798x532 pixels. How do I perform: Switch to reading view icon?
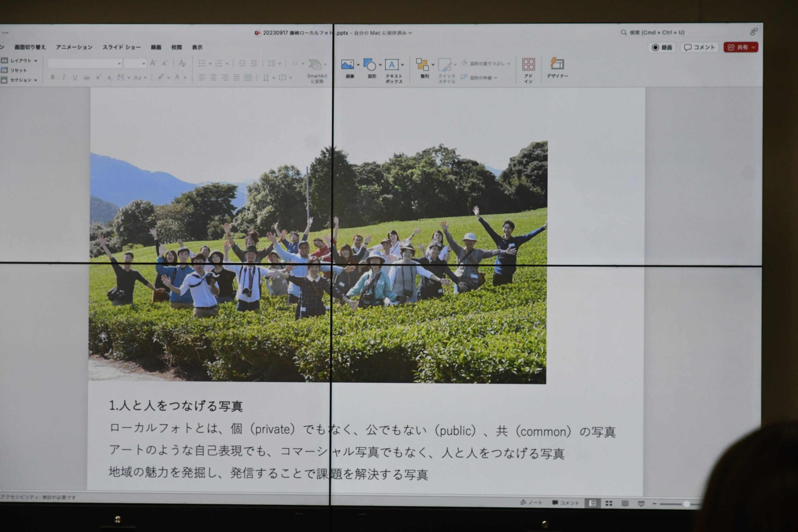pos(625,504)
